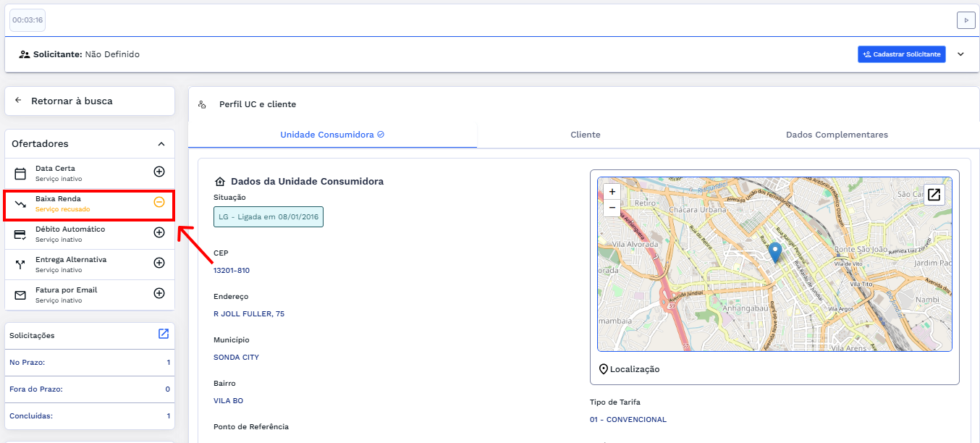The height and width of the screenshot is (443, 980).
Task: Collapse the Ofertadores section
Action: pyautogui.click(x=161, y=144)
